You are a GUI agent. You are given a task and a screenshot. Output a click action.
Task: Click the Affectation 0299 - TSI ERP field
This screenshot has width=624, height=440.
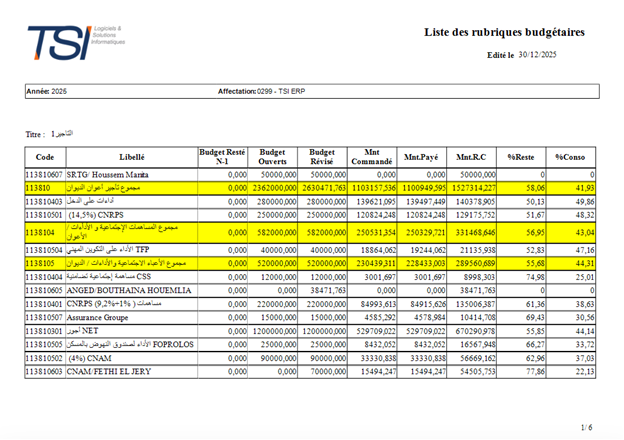click(261, 92)
